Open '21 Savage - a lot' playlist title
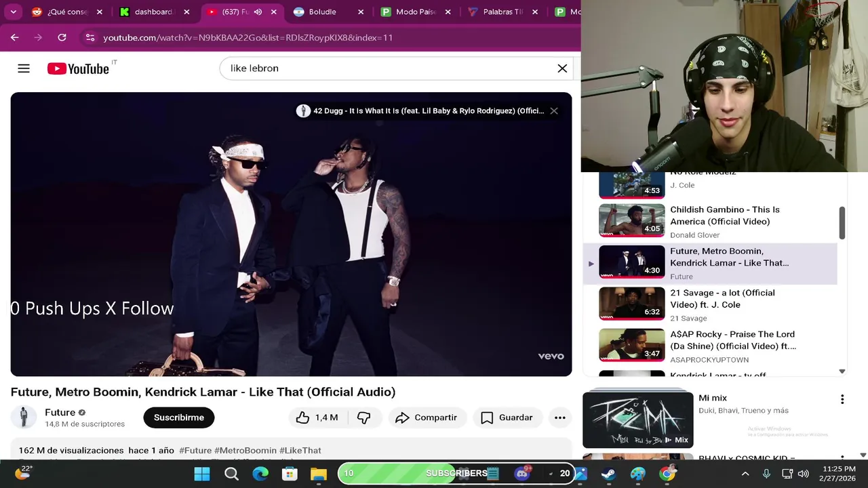Viewport: 868px width, 488px height. [722, 299]
